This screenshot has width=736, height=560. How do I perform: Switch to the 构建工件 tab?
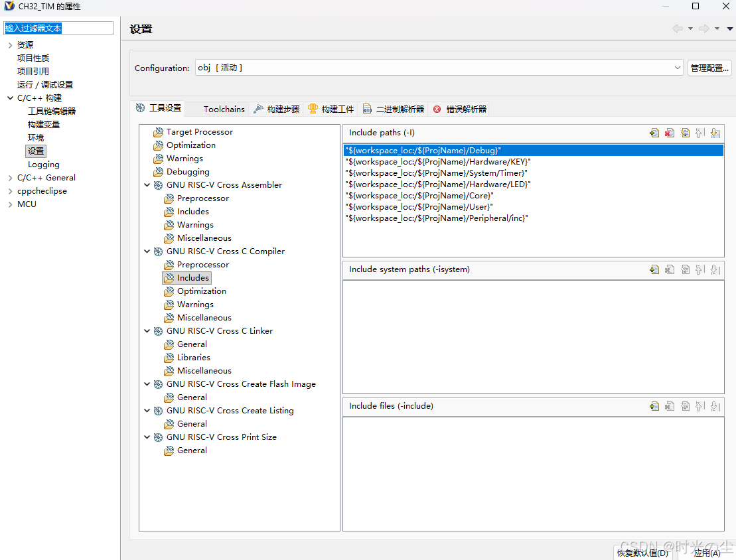[331, 109]
